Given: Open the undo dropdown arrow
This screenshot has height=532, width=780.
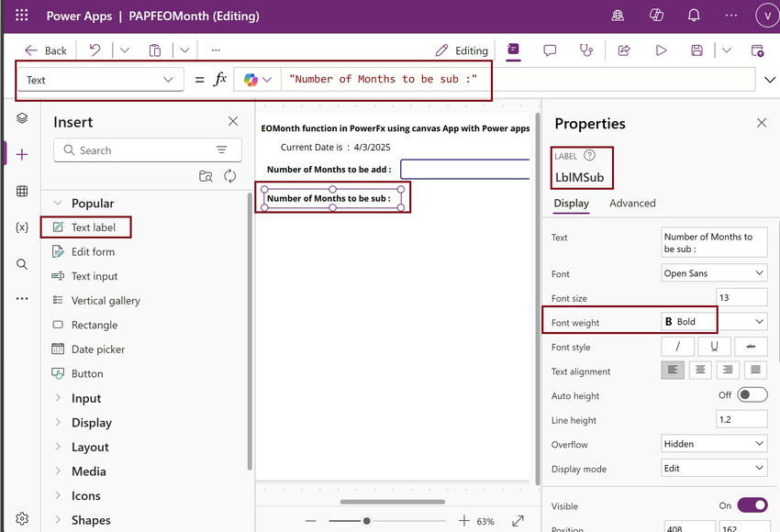Looking at the screenshot, I should tap(125, 50).
